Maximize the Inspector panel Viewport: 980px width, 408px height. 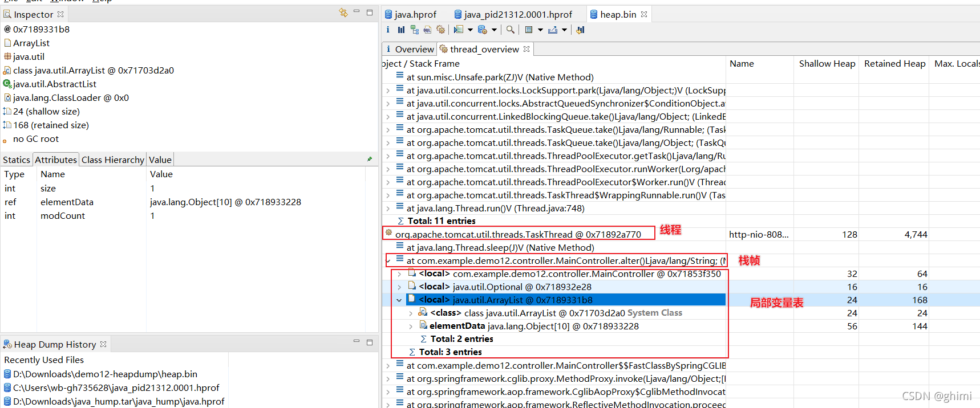point(370,12)
